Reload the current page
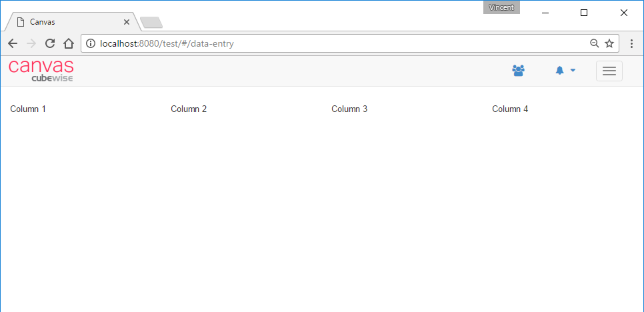Viewport: 644px width, 312px height. click(49, 44)
